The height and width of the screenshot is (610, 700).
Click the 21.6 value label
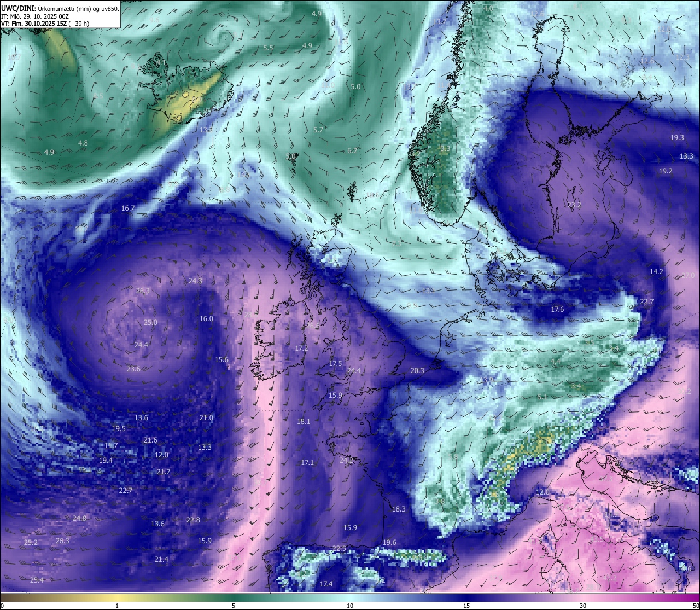pyautogui.click(x=150, y=440)
